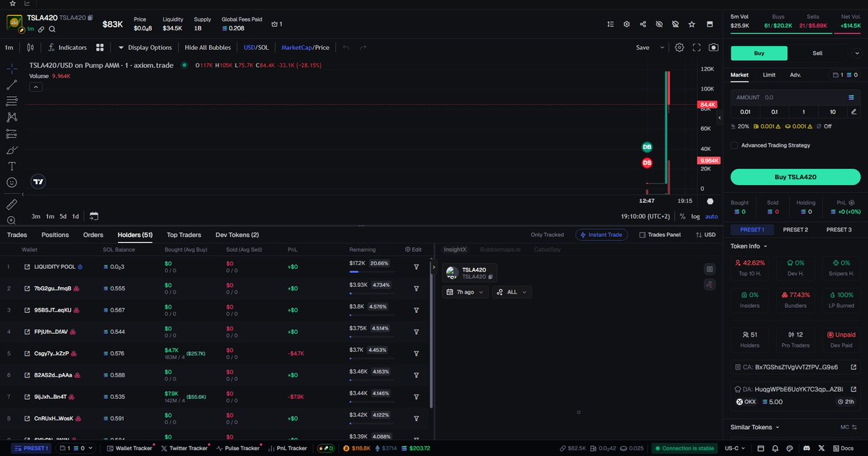Open chart settings gear icon
The width and height of the screenshot is (868, 456).
[x=679, y=48]
